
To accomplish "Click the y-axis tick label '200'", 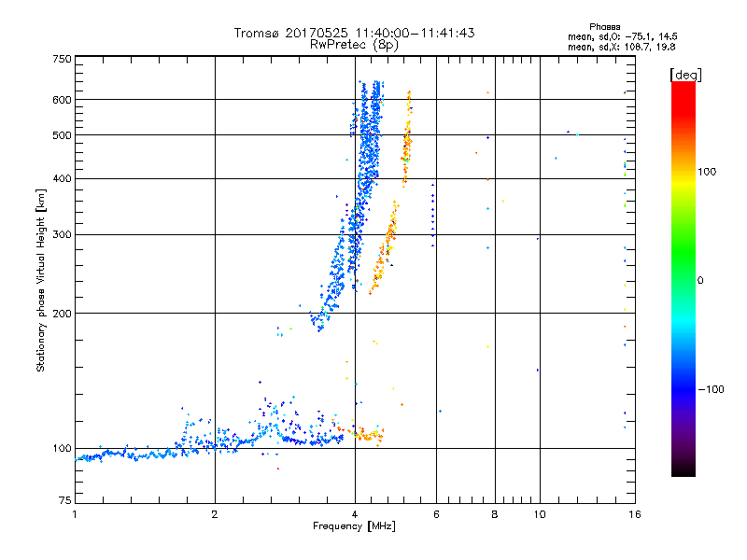I will point(63,314).
